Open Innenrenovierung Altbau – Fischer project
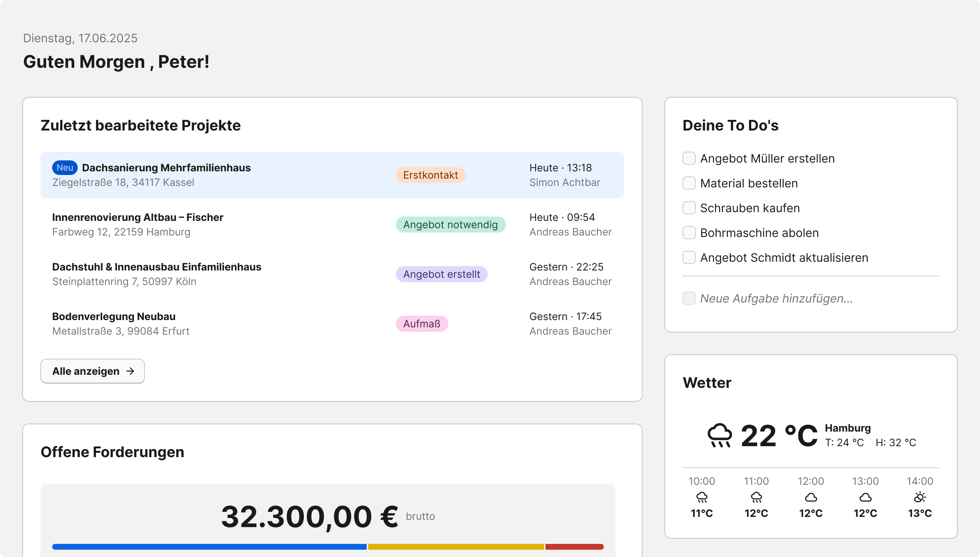The height and width of the screenshot is (557, 980). pyautogui.click(x=332, y=225)
